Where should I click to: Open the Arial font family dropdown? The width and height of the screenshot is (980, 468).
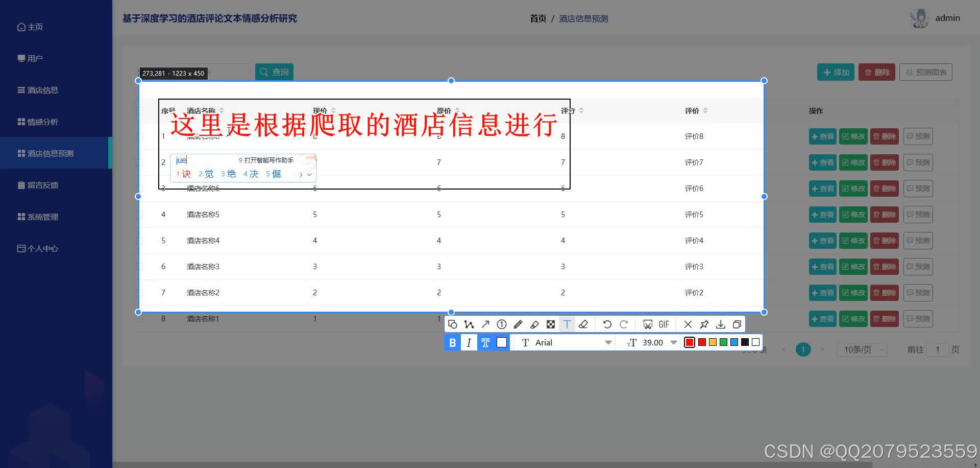click(561, 342)
